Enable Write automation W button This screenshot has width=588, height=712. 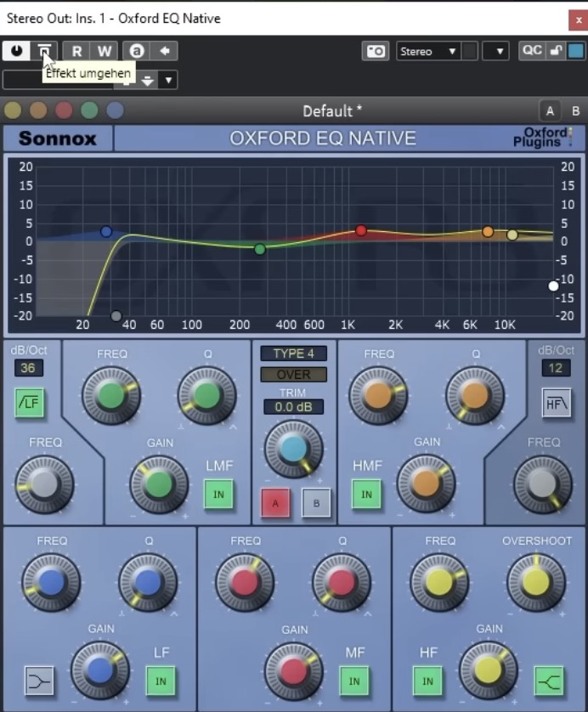click(x=104, y=51)
